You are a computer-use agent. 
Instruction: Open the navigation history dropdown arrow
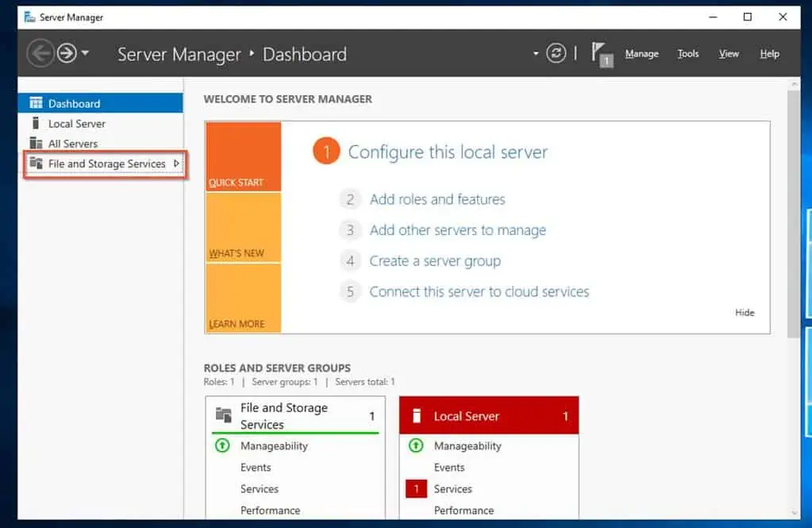(x=86, y=53)
